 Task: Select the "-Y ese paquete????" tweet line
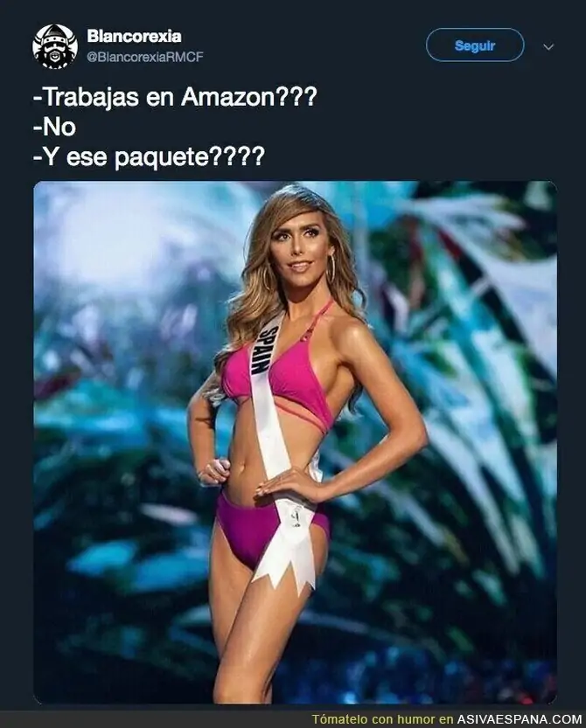pyautogui.click(x=149, y=156)
